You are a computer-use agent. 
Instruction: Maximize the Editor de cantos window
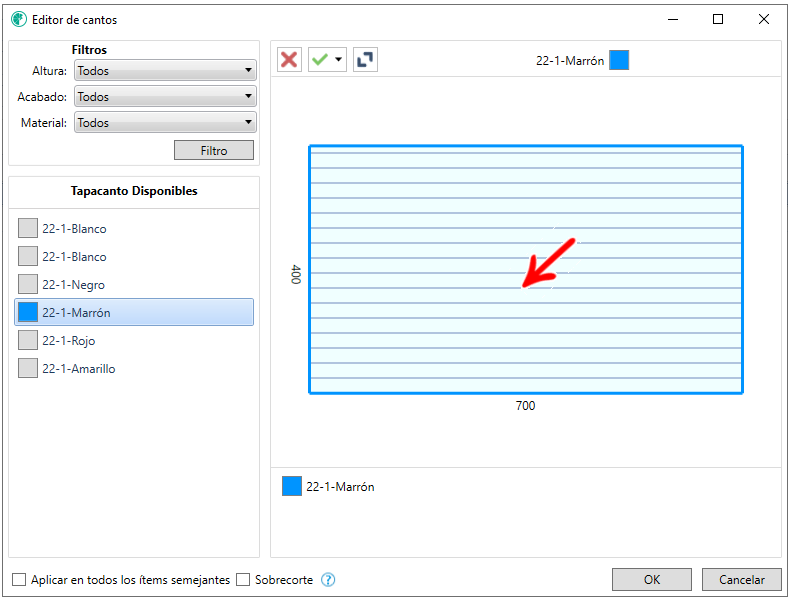pyautogui.click(x=718, y=19)
